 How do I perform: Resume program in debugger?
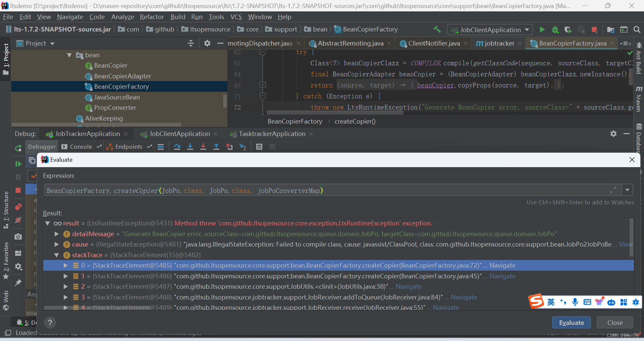coord(18,164)
